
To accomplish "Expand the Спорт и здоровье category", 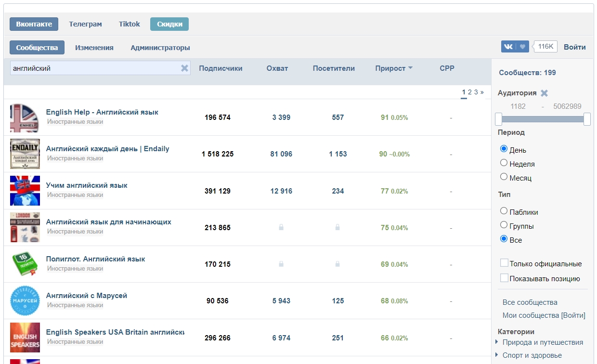I will (497, 355).
